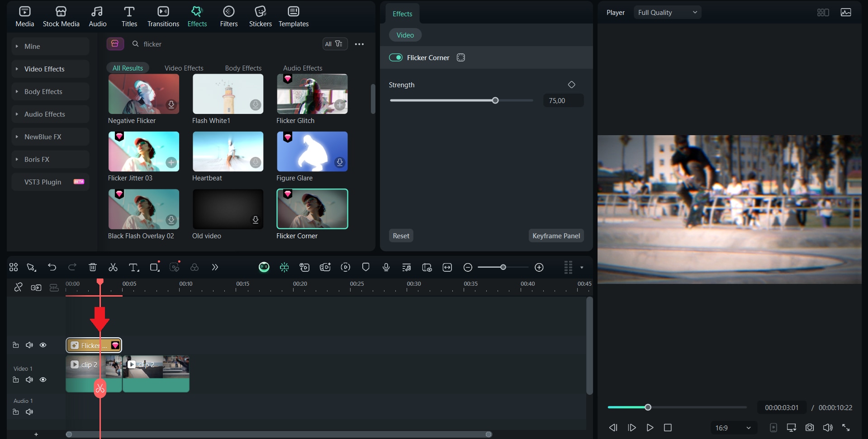Open the AI effects library pink icon
868x439 pixels.
(115, 44)
